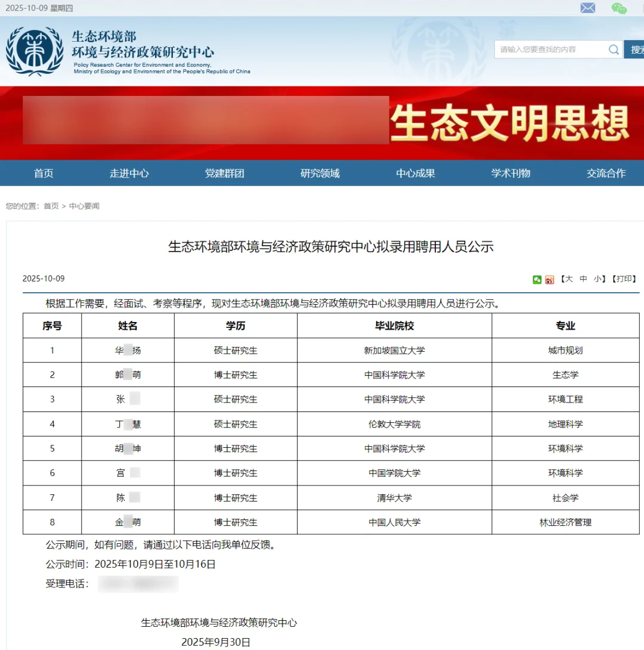
Task: Go to 首页 in breadcrumb
Action: coord(51,206)
